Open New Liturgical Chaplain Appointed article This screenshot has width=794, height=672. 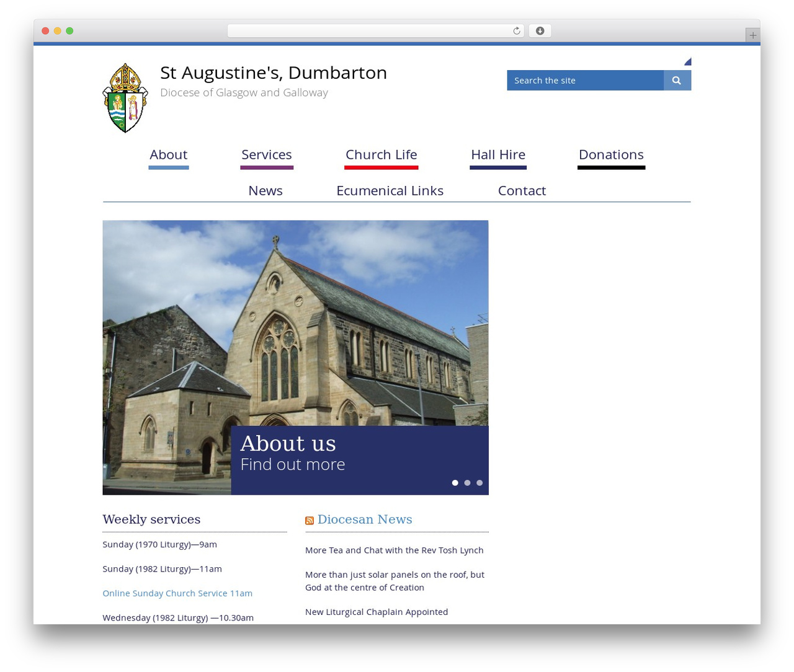pyautogui.click(x=377, y=612)
